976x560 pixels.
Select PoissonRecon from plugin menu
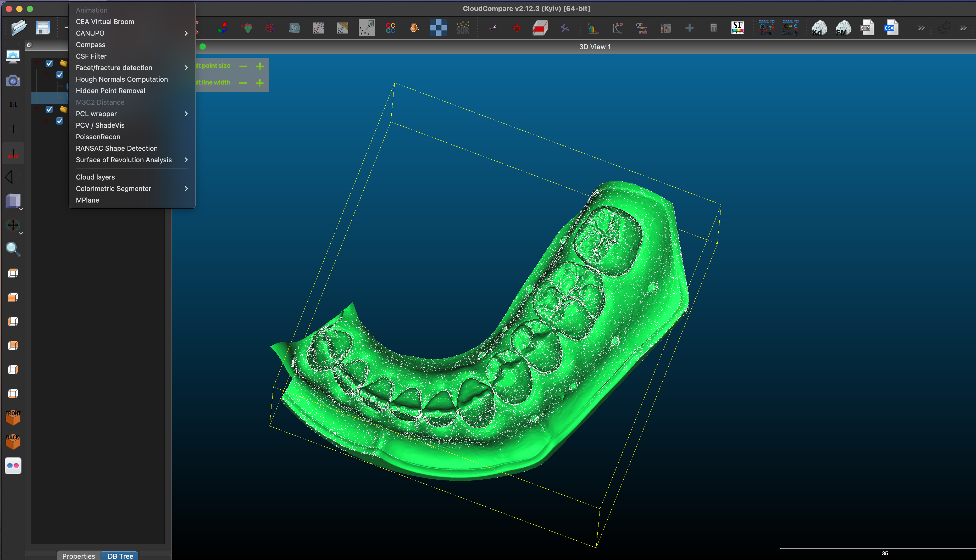(98, 137)
